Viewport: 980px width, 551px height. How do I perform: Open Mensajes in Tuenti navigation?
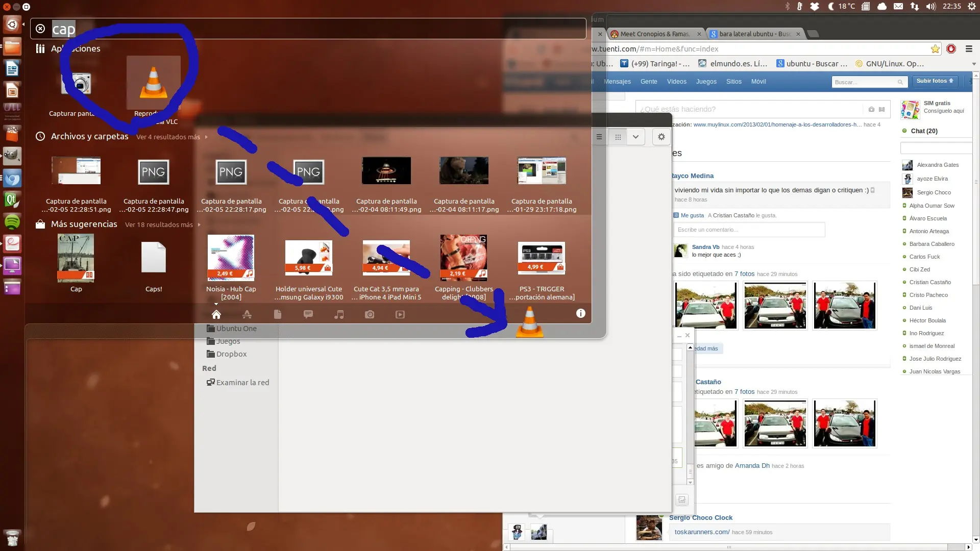tap(617, 82)
